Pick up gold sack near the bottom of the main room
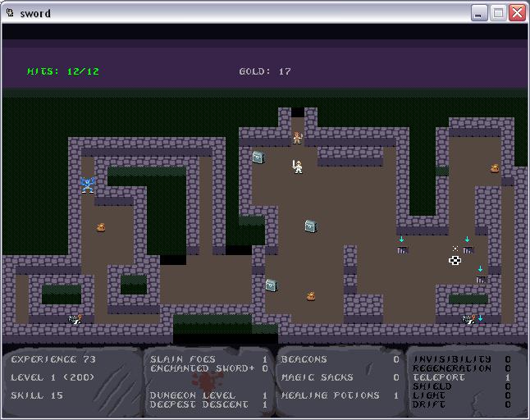 click(311, 296)
